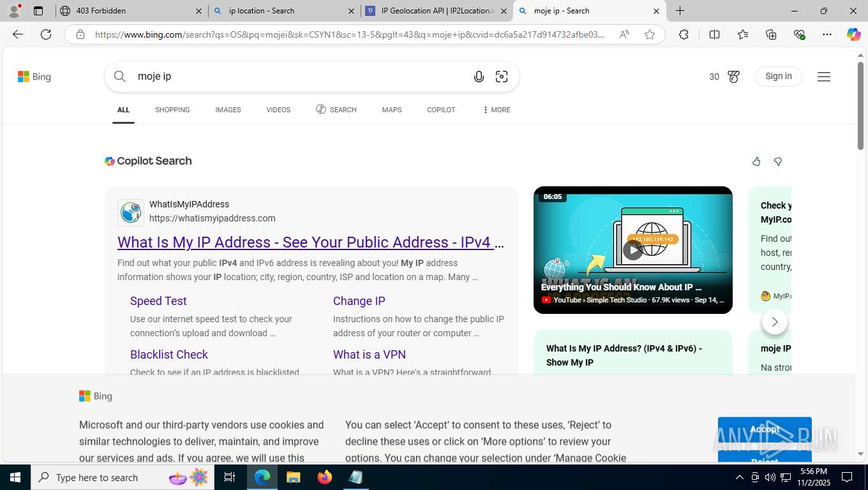Close the 403 Forbidden tab

click(x=198, y=11)
